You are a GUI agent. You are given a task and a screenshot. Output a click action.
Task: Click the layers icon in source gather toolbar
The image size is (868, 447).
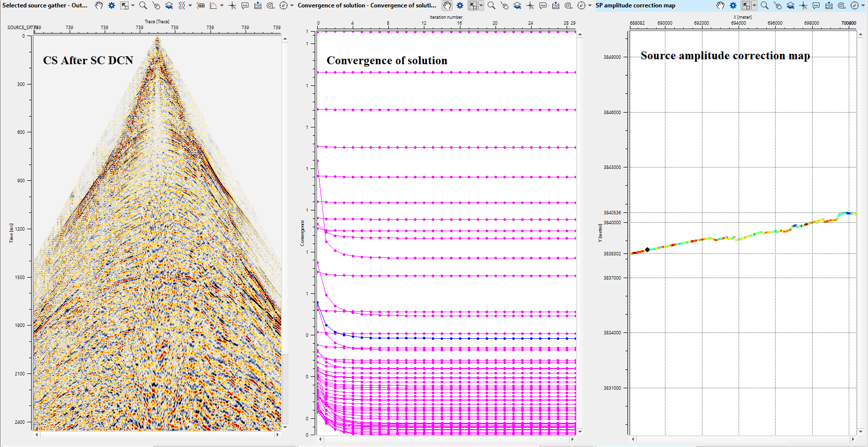pyautogui.click(x=169, y=5)
